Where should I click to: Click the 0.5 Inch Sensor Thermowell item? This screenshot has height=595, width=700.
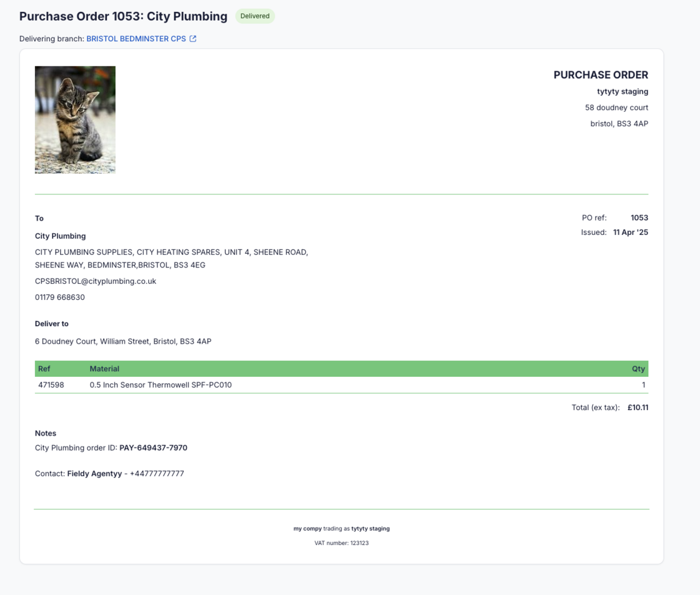(x=161, y=385)
